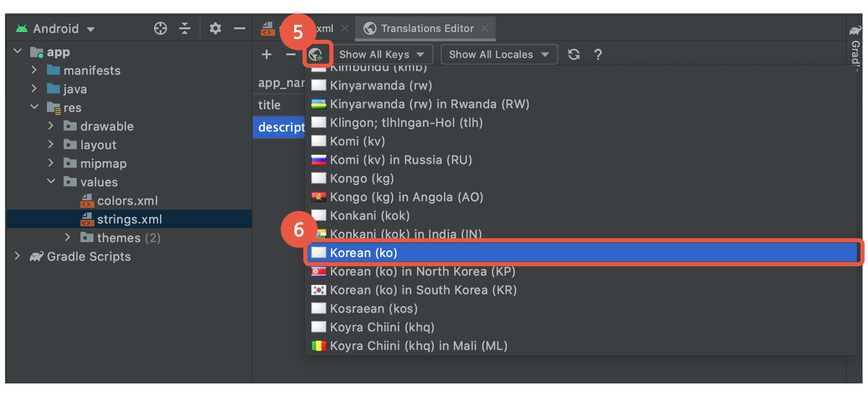Open the Show All Keys dropdown
This screenshot has height=396, width=868.
[383, 54]
